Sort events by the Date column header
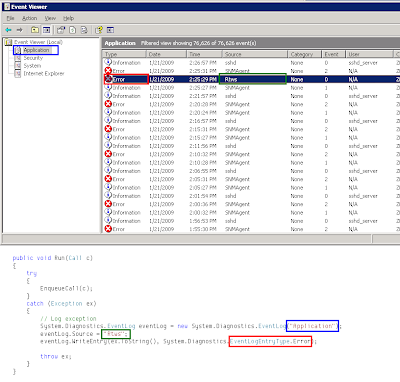 click(x=166, y=54)
